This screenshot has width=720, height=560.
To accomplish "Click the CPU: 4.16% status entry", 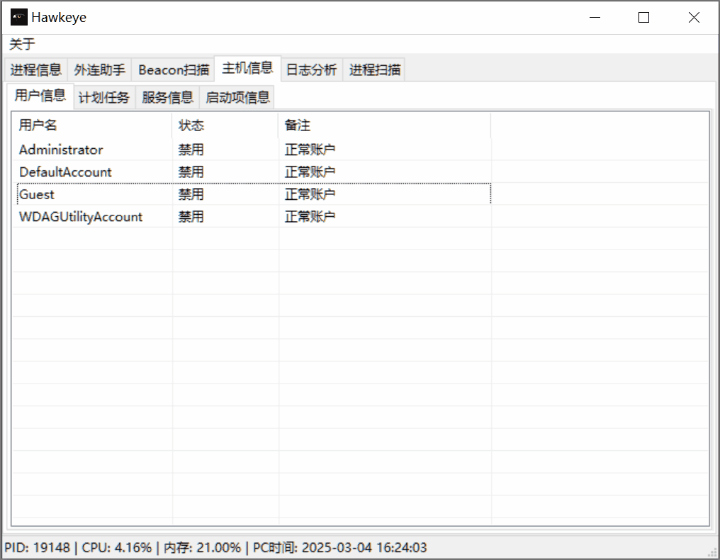I will pos(117,548).
